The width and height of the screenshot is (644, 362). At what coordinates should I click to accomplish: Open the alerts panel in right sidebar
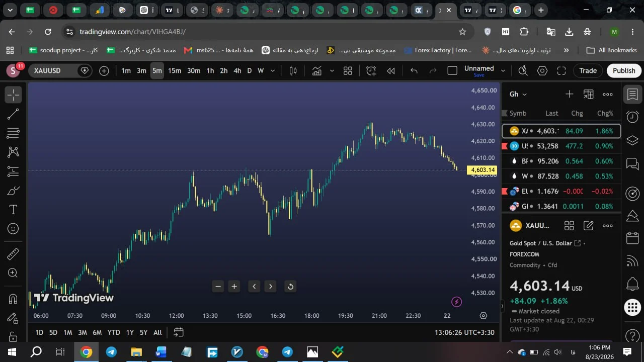pyautogui.click(x=632, y=117)
